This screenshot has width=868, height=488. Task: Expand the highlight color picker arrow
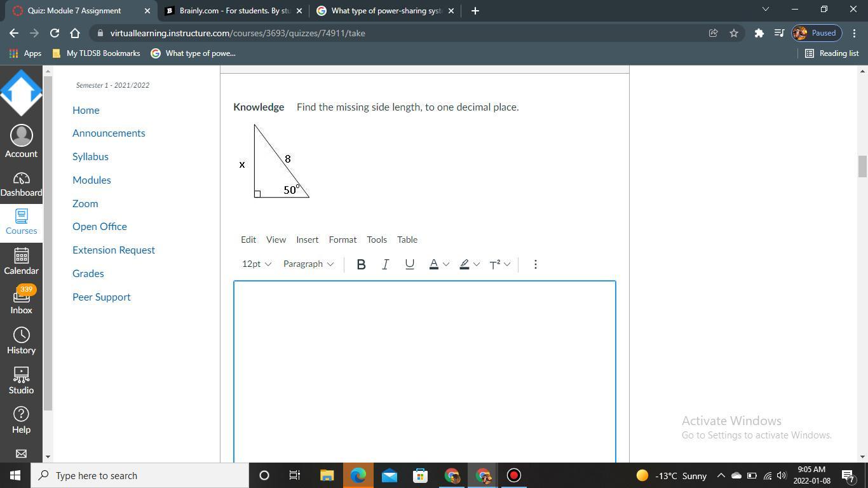(x=477, y=264)
